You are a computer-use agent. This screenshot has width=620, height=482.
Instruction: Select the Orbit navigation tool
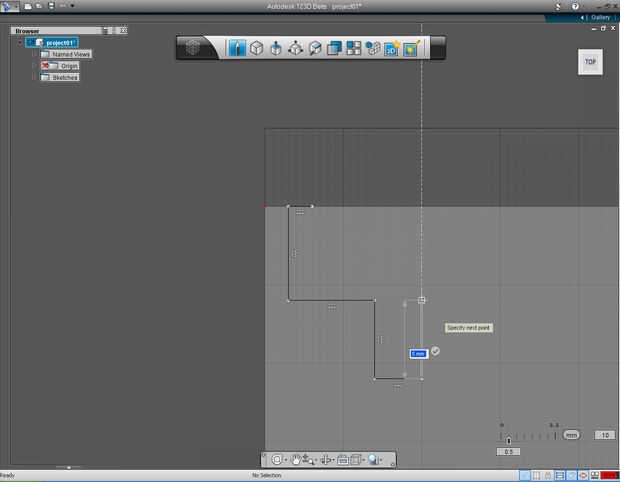325,459
